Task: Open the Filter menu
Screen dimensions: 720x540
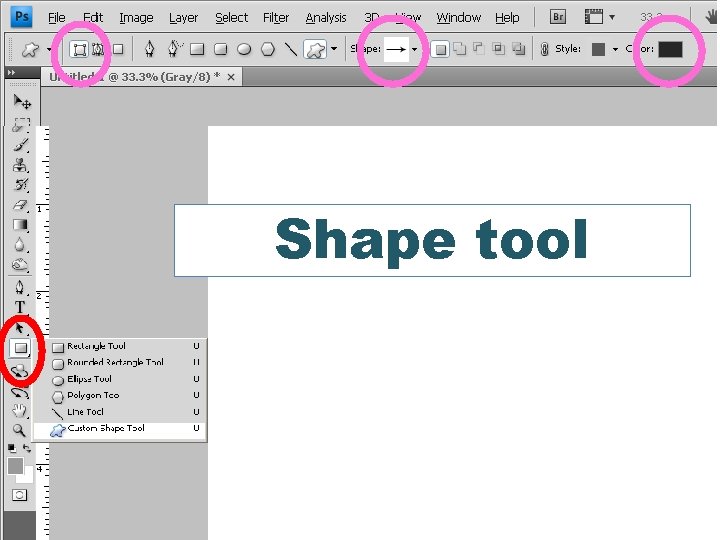Action: coord(276,17)
